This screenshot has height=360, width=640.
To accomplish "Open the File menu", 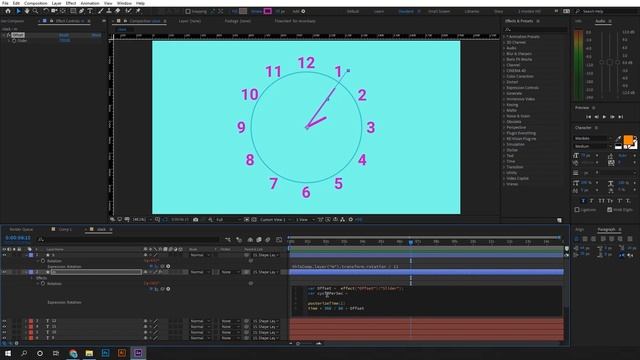I will pos(5,3).
